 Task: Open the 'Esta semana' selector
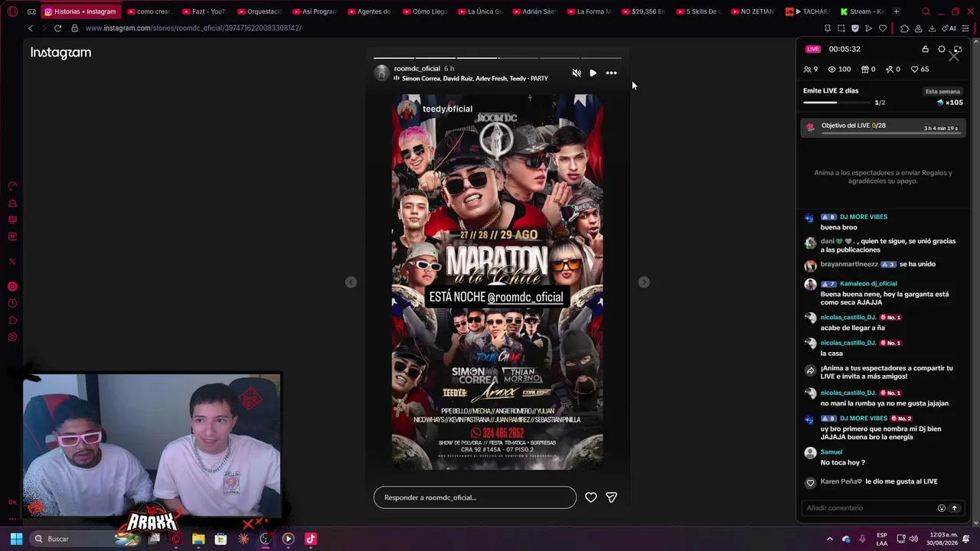[x=942, y=92]
